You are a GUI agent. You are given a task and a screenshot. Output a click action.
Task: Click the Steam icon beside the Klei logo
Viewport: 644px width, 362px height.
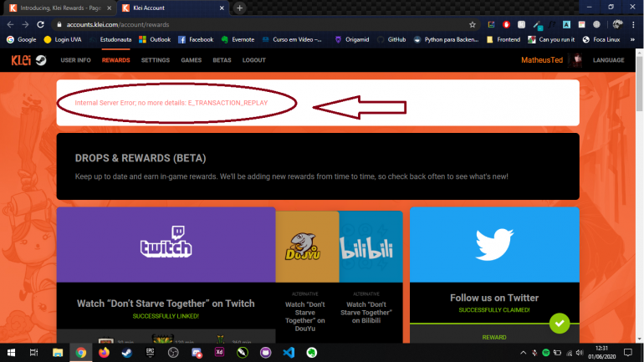pyautogui.click(x=41, y=60)
